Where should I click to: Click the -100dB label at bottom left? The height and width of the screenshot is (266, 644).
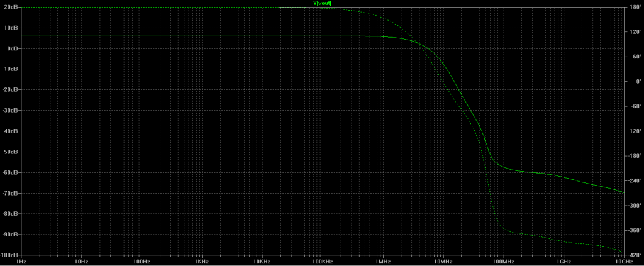(x=9, y=255)
